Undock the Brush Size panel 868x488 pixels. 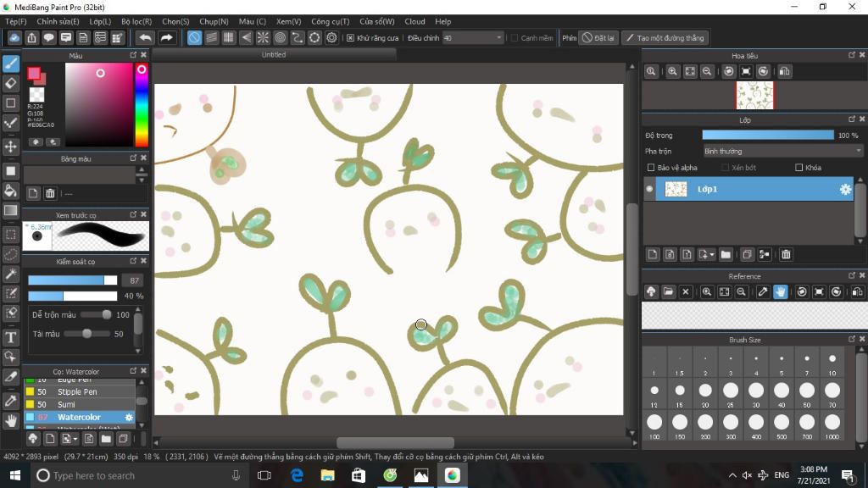point(852,339)
